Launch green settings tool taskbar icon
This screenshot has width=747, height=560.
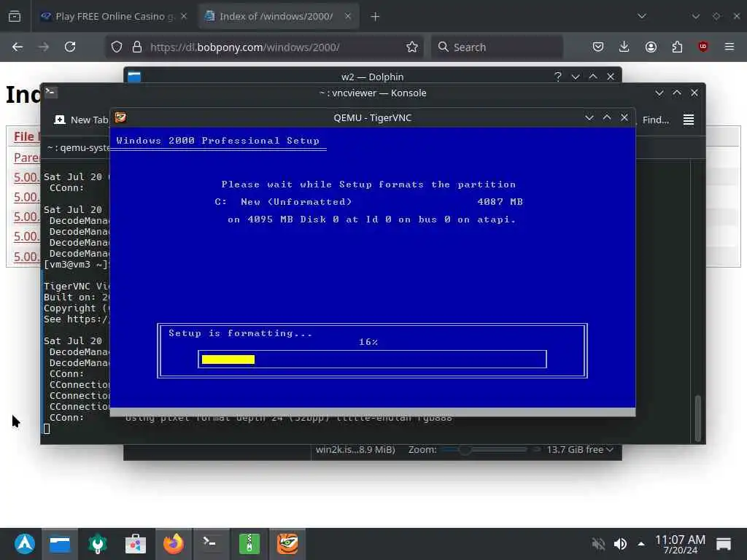[x=98, y=544]
